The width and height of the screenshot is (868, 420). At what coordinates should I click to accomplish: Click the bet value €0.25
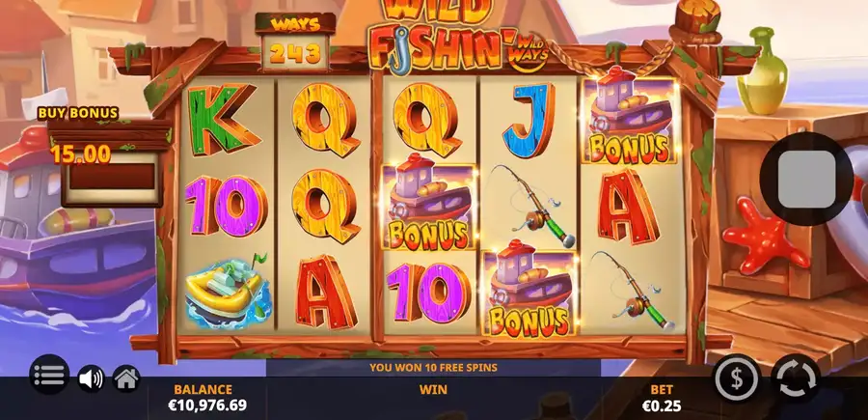pyautogui.click(x=662, y=406)
